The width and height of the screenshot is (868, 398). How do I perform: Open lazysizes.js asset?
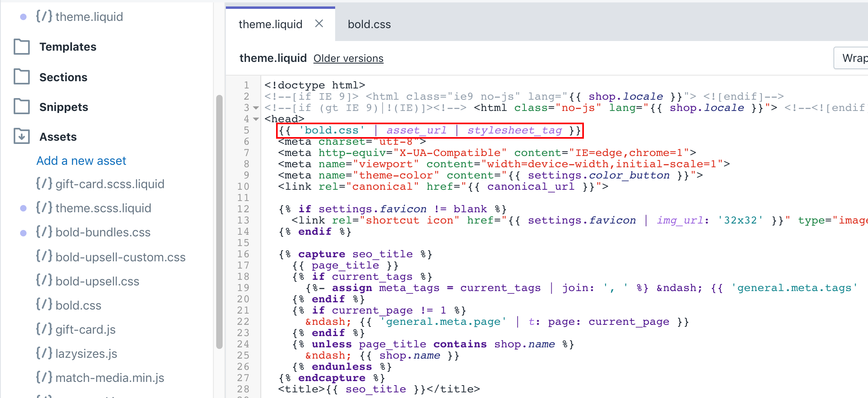tap(86, 354)
